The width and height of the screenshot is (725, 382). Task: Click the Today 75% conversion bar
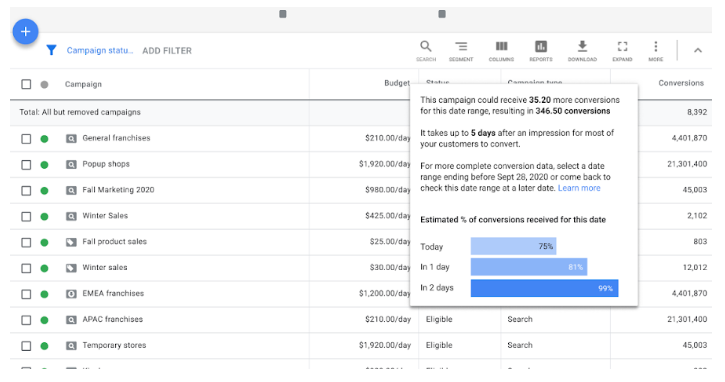click(513, 246)
